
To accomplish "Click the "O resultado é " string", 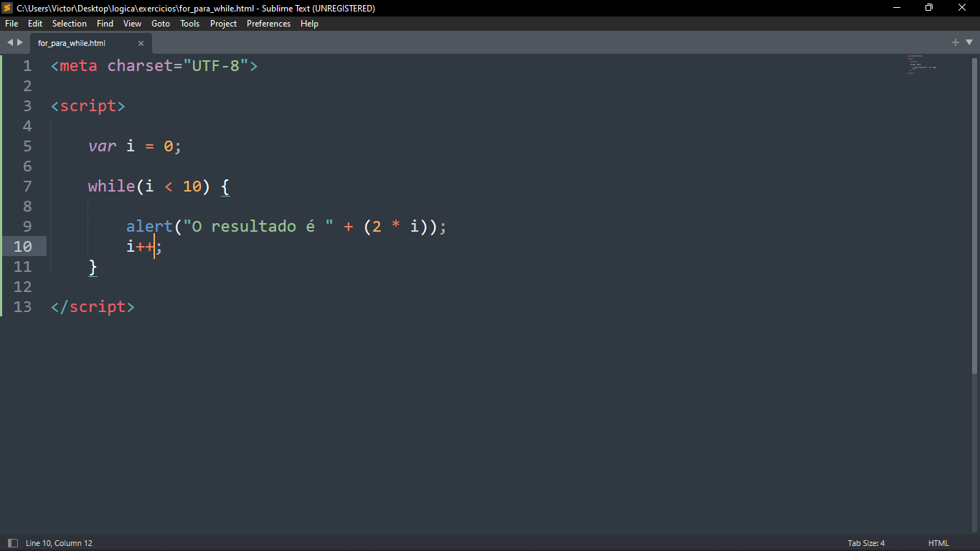I will pyautogui.click(x=258, y=227).
